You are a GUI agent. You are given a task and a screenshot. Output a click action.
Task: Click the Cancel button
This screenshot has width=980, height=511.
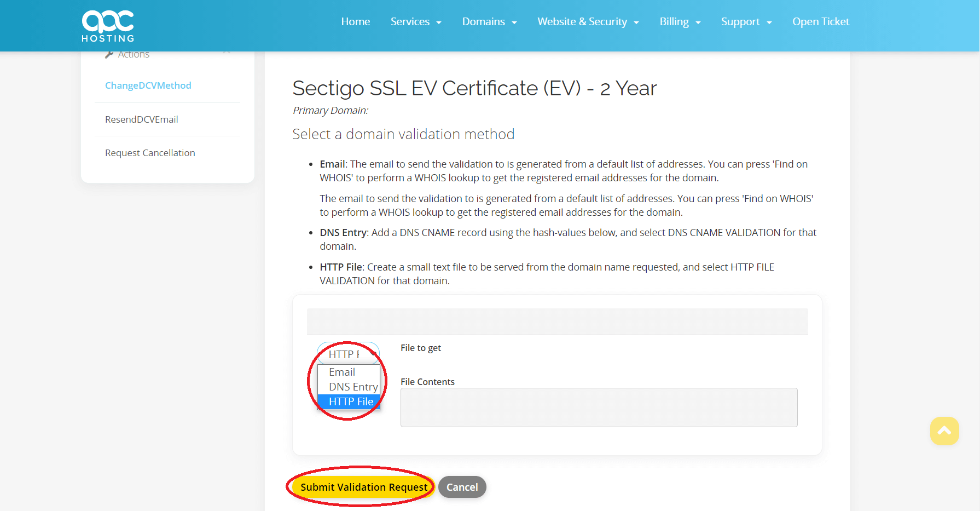[x=462, y=487]
